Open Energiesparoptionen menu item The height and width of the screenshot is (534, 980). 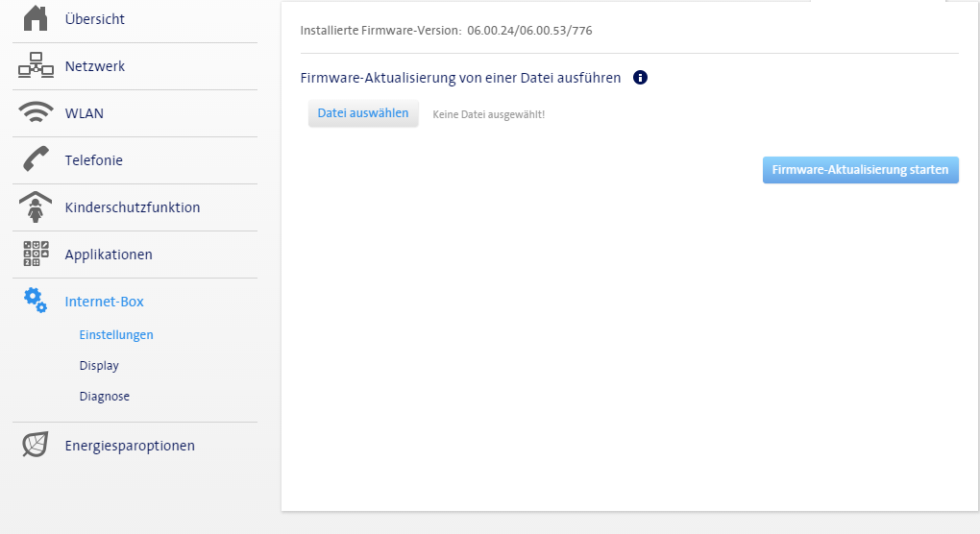tap(130, 446)
